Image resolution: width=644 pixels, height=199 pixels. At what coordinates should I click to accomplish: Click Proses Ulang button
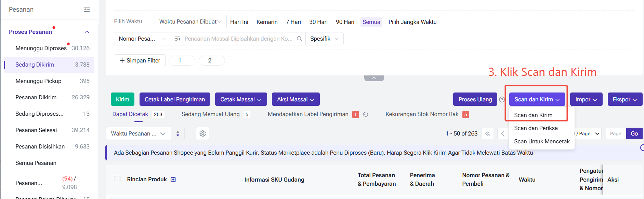point(475,99)
